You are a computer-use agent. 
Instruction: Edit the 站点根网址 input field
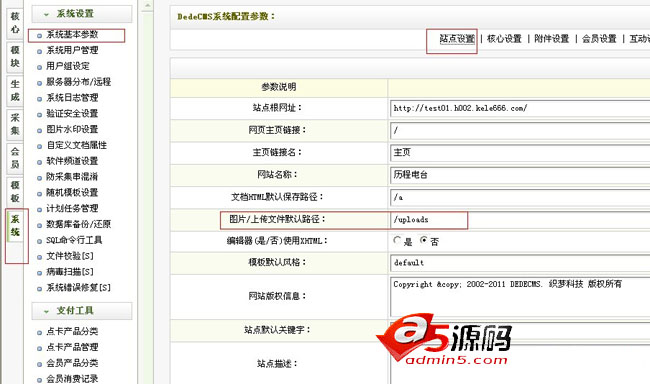520,108
